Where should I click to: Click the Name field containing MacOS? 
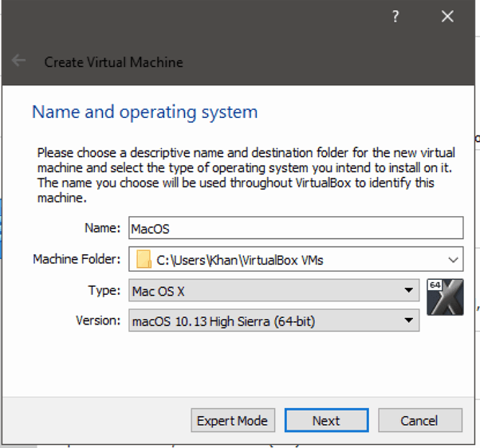295,229
